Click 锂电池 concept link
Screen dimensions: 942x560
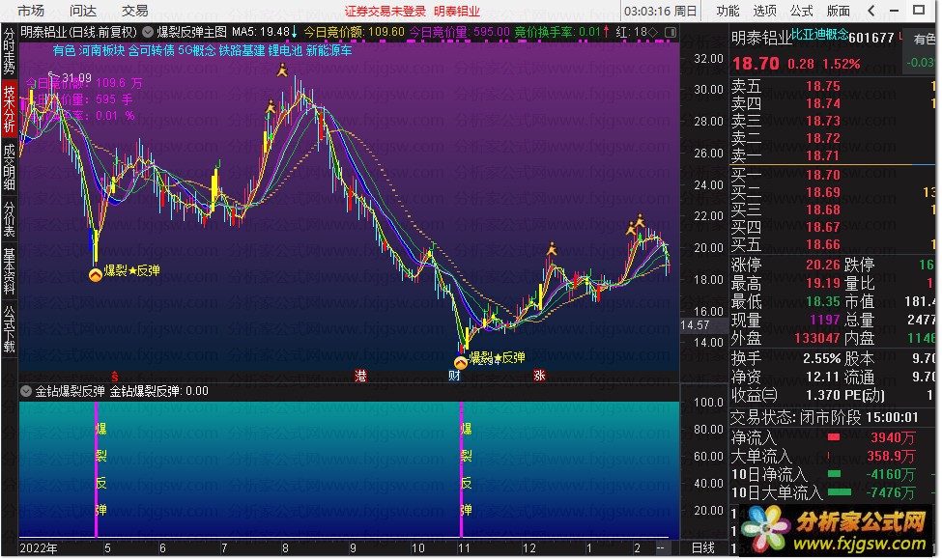click(285, 50)
